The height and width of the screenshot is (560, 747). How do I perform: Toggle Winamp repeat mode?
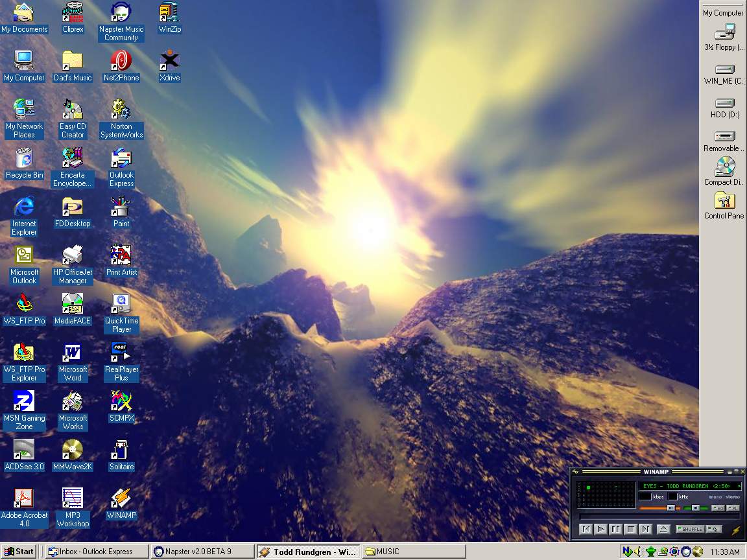(715, 530)
